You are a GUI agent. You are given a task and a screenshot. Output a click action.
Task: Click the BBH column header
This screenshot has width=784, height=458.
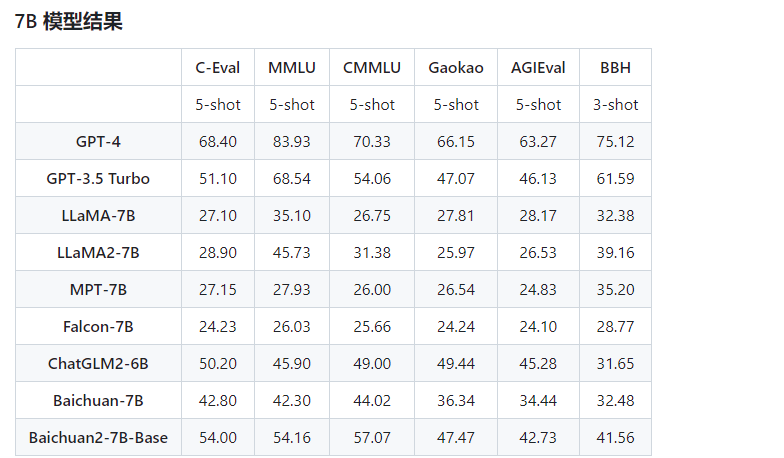[x=615, y=67]
